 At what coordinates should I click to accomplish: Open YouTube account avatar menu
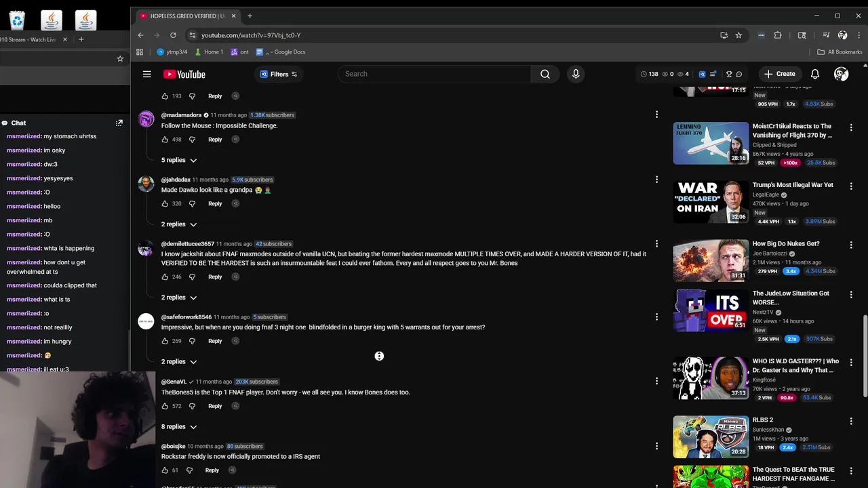[842, 74]
